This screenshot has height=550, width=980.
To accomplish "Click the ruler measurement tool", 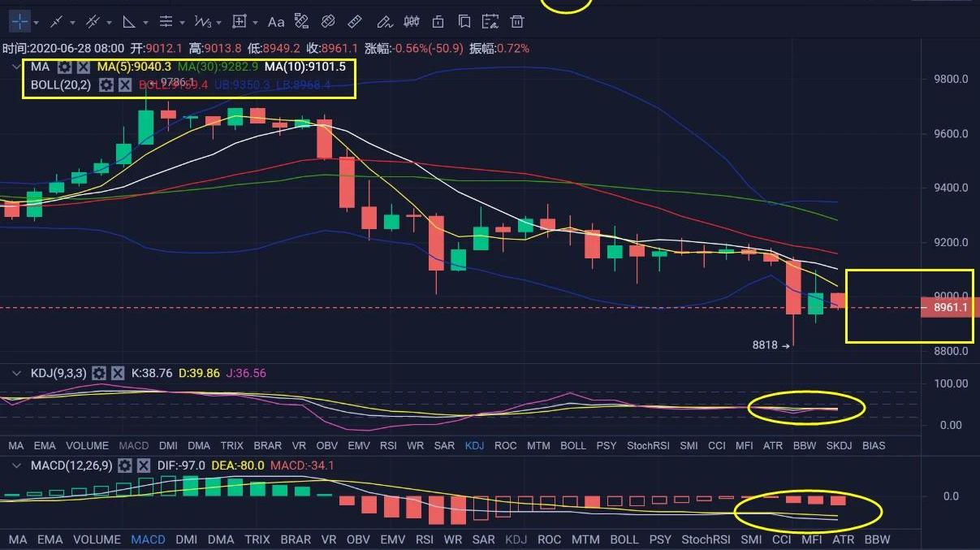I will tap(355, 22).
